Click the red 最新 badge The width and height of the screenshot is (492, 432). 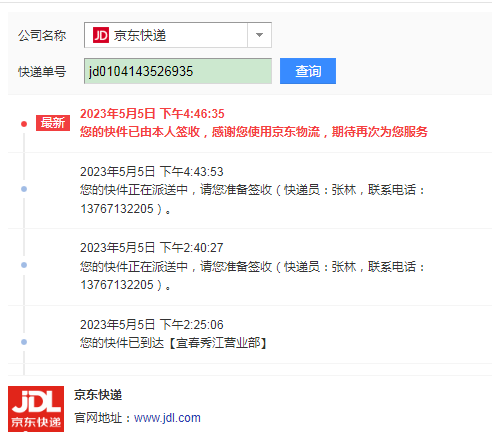tap(53, 123)
